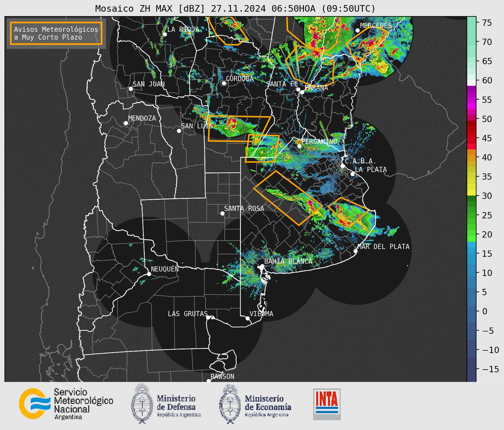Screen dimensions: 504x430
Task: Click the INTA logo
Action: tap(327, 404)
